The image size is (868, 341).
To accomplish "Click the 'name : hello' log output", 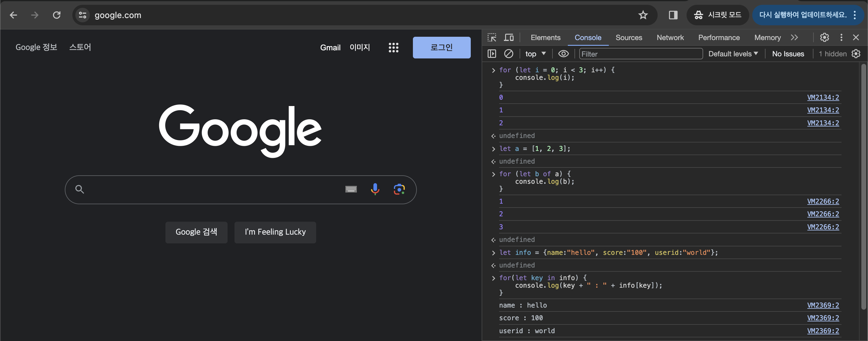I will pos(523,305).
